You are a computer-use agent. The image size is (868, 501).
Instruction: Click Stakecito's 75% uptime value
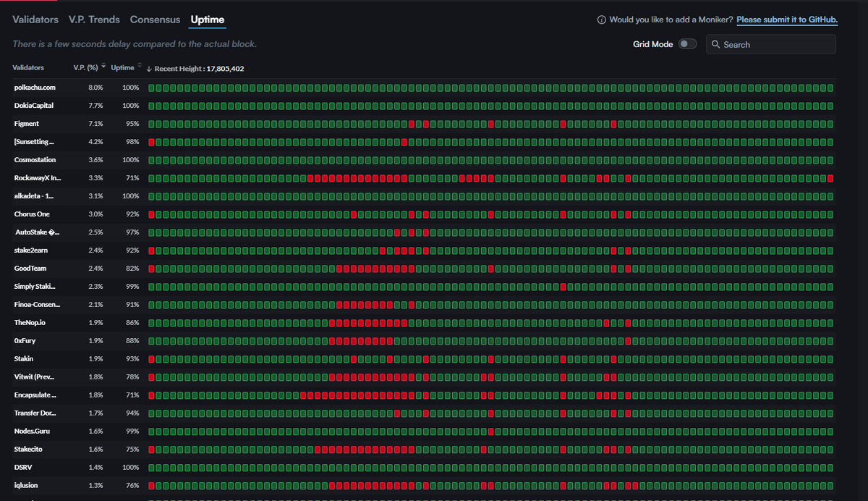coord(131,450)
